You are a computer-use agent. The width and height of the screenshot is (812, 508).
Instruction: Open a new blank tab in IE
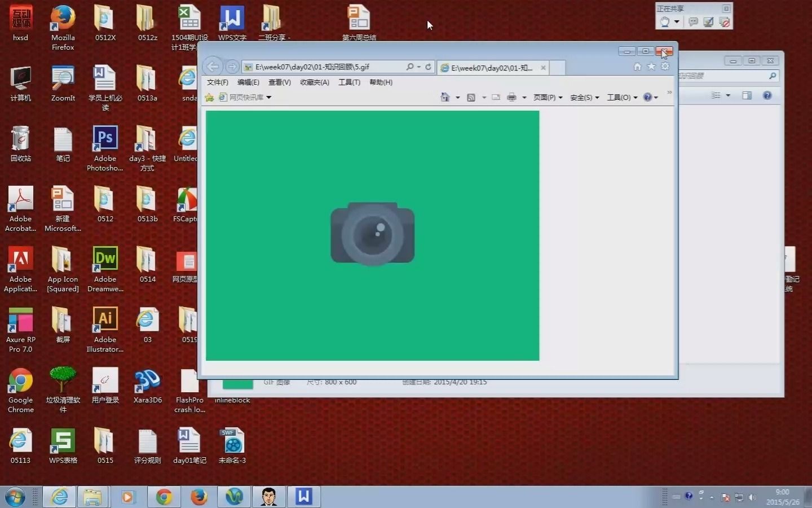click(x=557, y=68)
